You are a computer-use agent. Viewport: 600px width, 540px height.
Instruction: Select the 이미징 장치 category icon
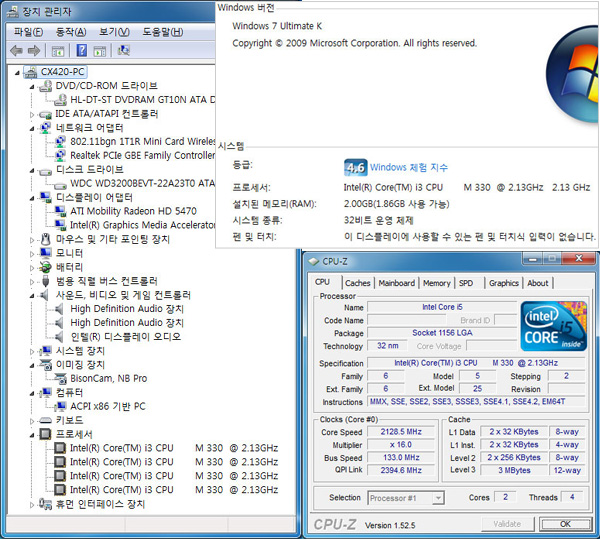(x=46, y=364)
